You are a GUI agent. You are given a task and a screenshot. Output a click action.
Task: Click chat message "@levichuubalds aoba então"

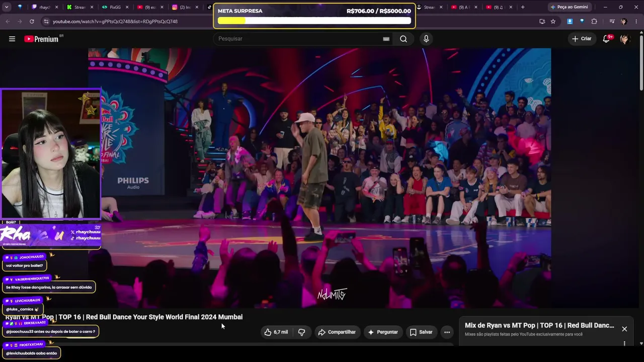pos(32,353)
